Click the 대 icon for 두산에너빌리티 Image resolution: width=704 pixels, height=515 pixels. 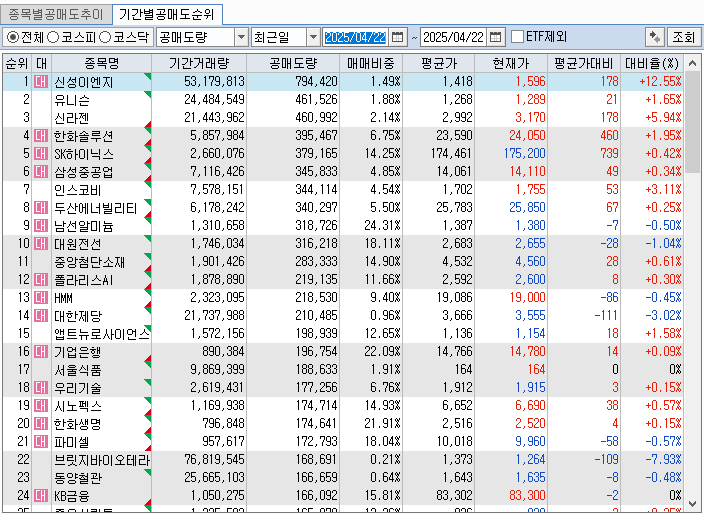[x=41, y=207]
